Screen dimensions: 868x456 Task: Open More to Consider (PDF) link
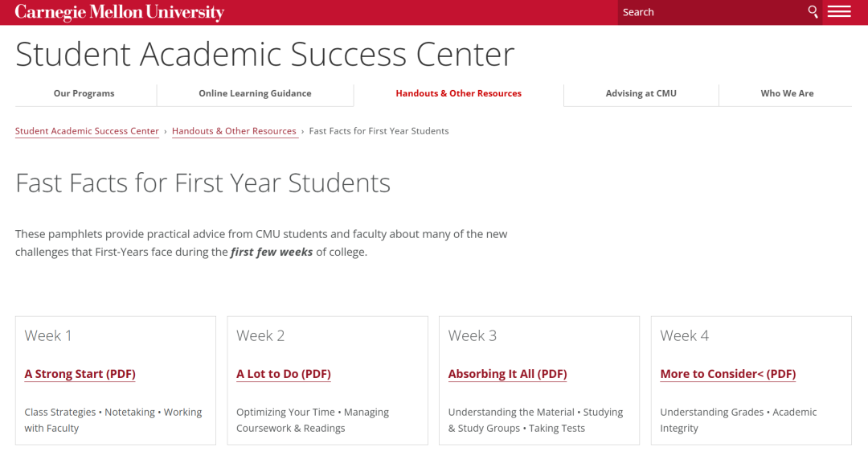[728, 374]
